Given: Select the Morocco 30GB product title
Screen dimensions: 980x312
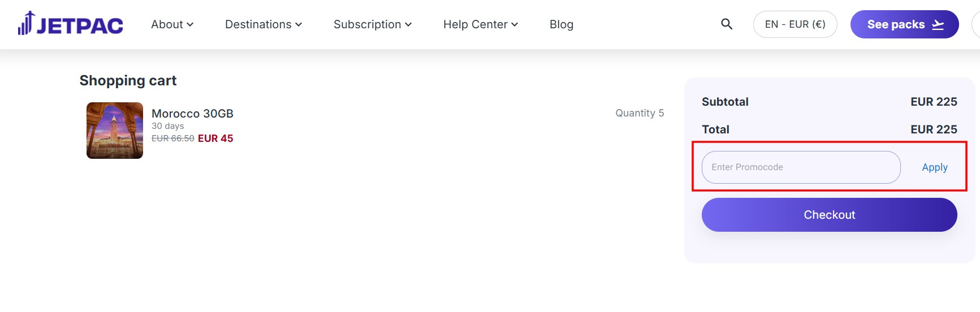Looking at the screenshot, I should [x=192, y=114].
